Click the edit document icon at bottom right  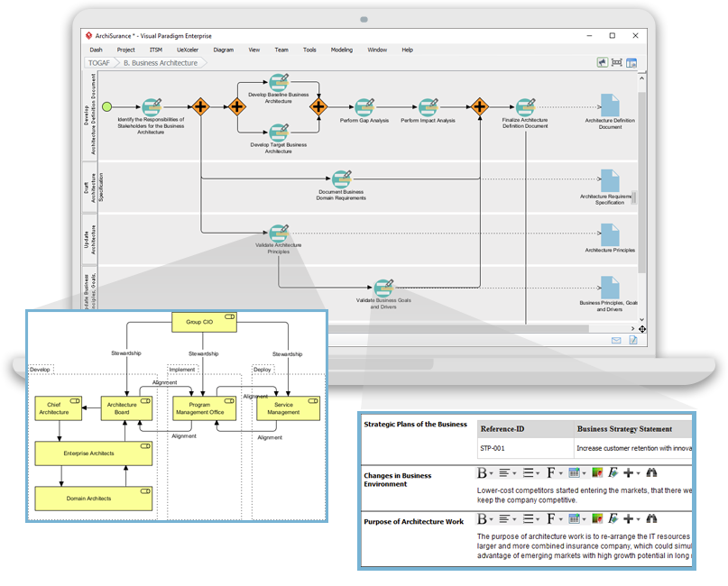(633, 340)
